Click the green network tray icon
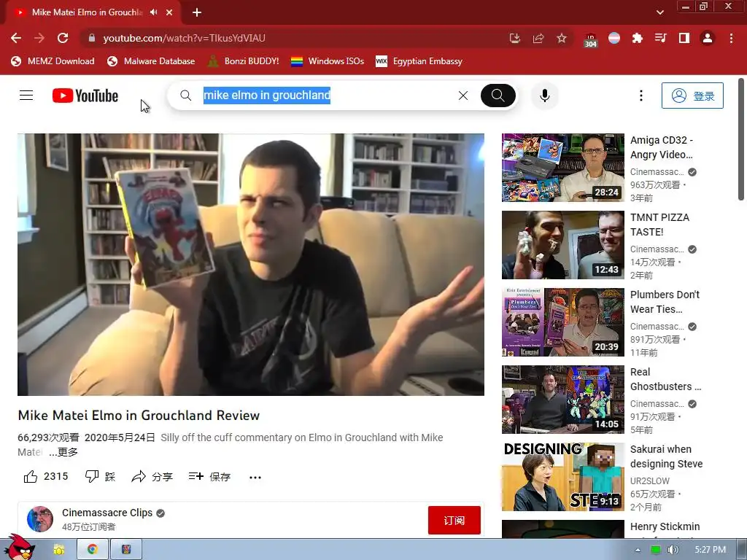The image size is (747, 560). [656, 550]
